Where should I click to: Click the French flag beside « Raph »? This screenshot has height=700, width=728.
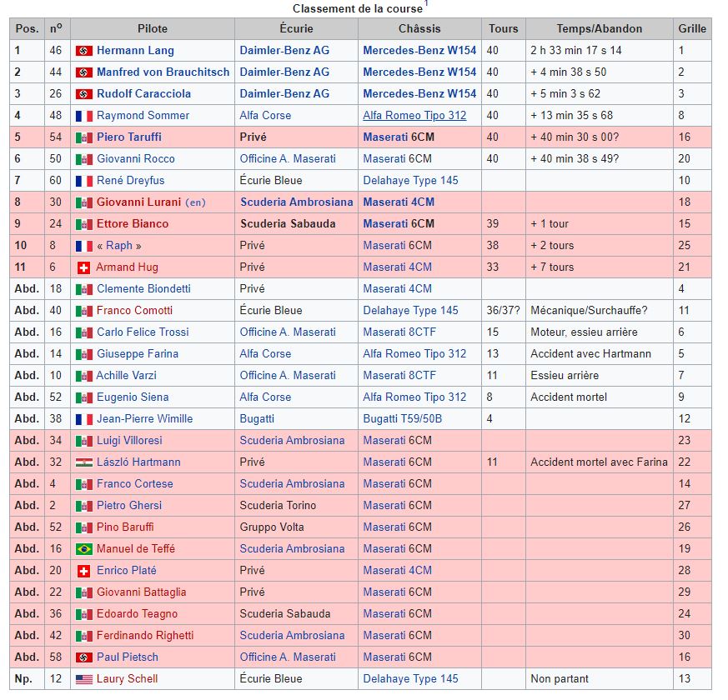tap(84, 246)
